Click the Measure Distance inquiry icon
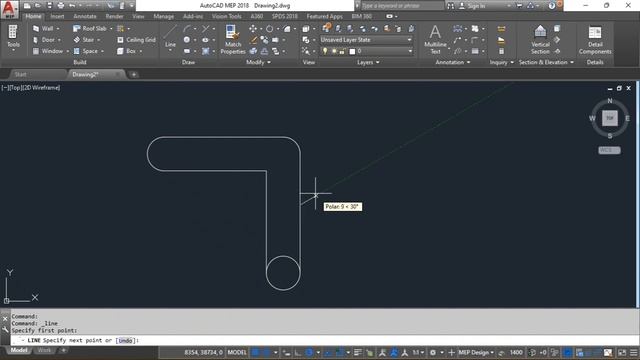The height and width of the screenshot is (360, 640). pyautogui.click(x=501, y=29)
